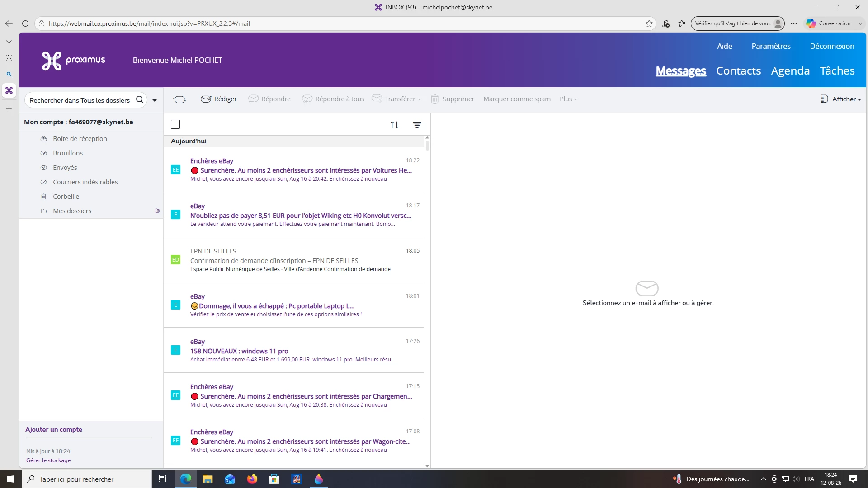
Task: Click the Windows taskbar search box
Action: coord(87,479)
